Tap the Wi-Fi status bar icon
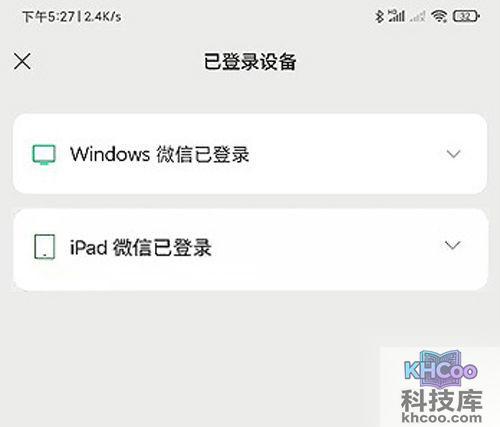Viewport: 500px width, 427px height. (x=439, y=16)
